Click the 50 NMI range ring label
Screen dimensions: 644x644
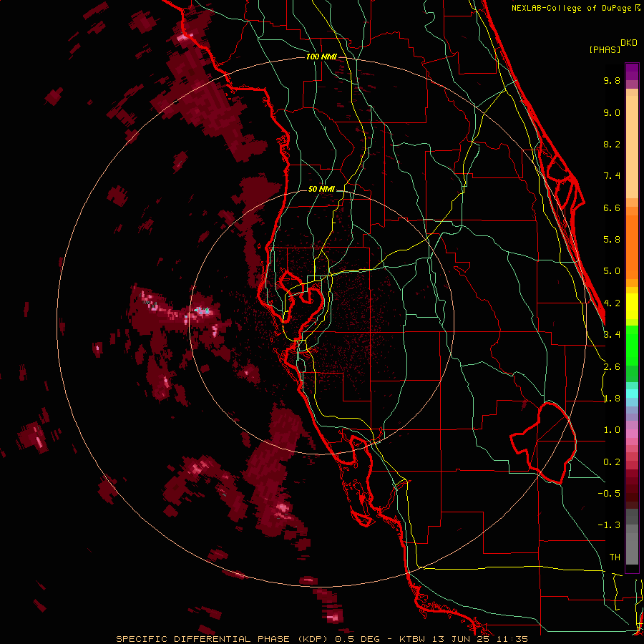(x=321, y=190)
